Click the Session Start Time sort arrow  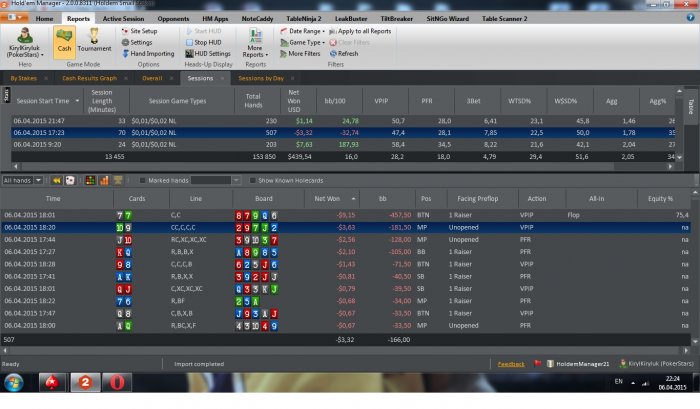[77, 101]
